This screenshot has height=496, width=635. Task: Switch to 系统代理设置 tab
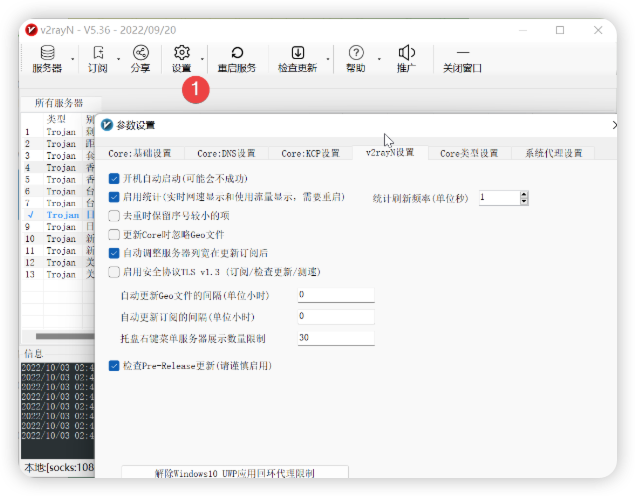(x=554, y=153)
